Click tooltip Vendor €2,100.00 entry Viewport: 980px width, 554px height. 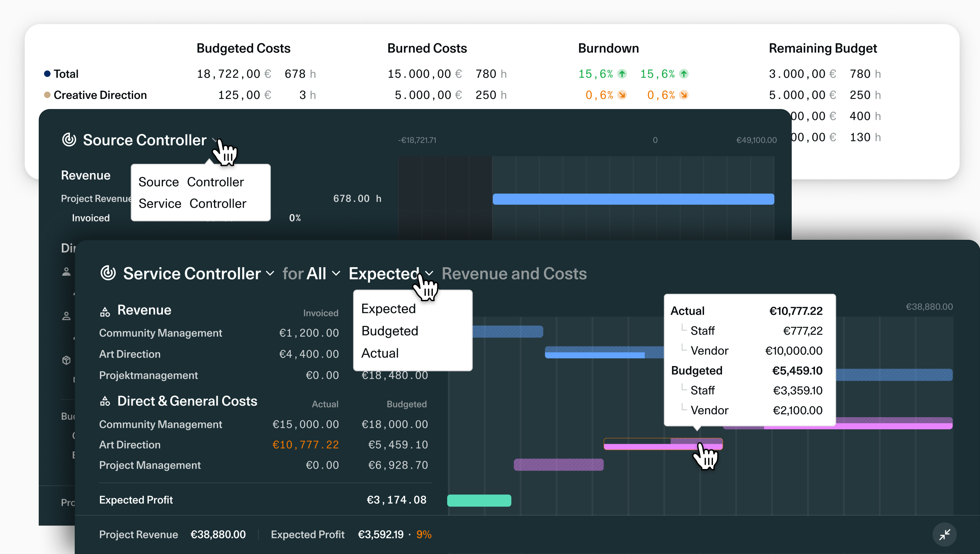752,411
